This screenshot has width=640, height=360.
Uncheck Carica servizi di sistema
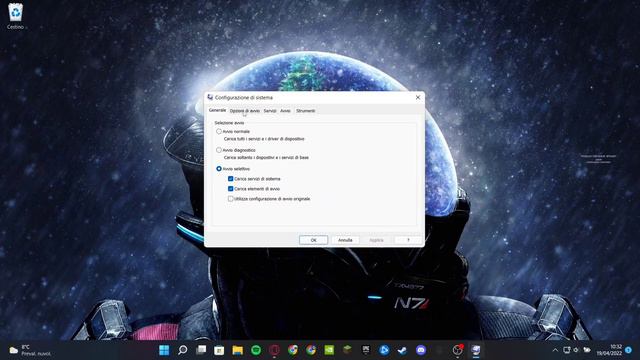coord(231,179)
